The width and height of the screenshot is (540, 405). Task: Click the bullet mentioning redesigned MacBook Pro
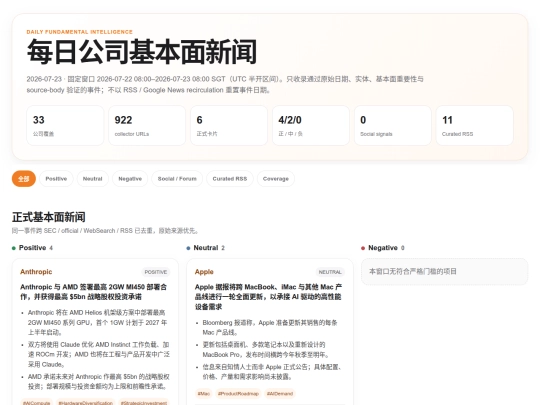(x=266, y=350)
